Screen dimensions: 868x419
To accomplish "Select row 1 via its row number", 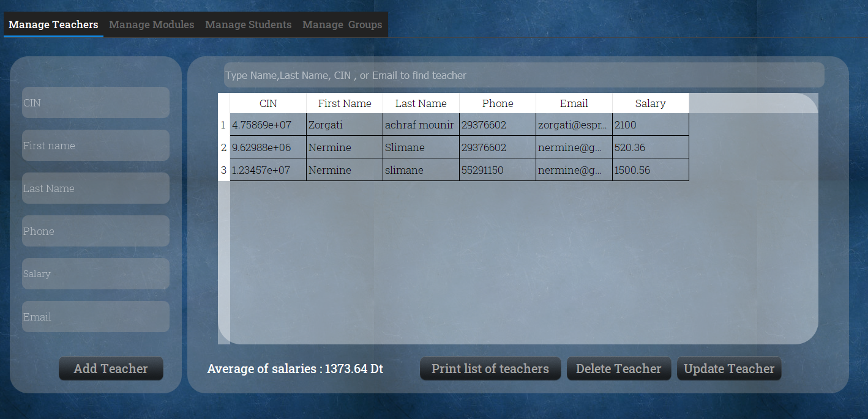I will tap(223, 125).
